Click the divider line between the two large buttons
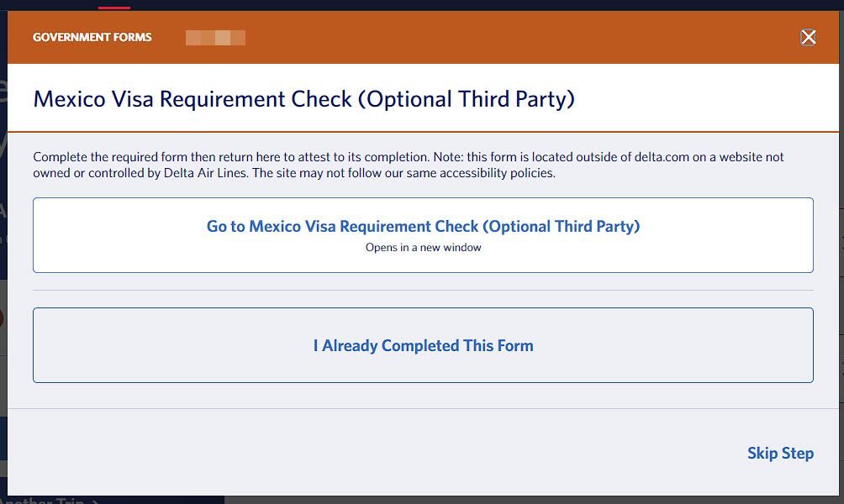844x504 pixels. [423, 291]
